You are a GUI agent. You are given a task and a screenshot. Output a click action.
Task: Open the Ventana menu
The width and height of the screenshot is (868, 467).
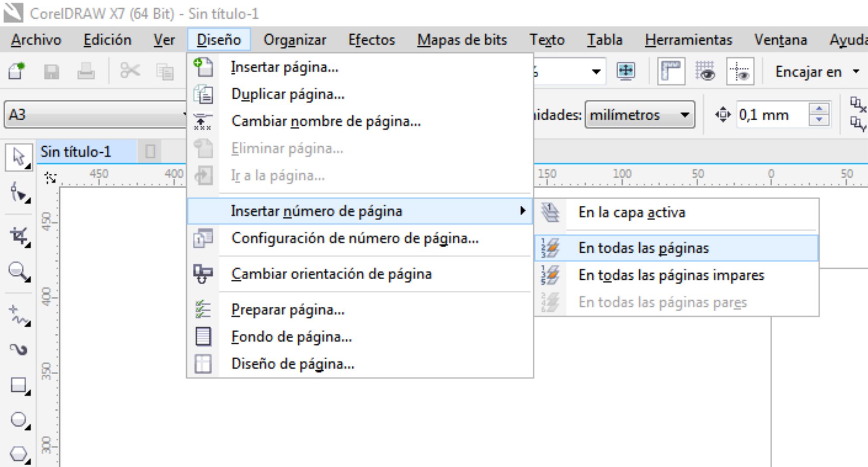point(781,40)
